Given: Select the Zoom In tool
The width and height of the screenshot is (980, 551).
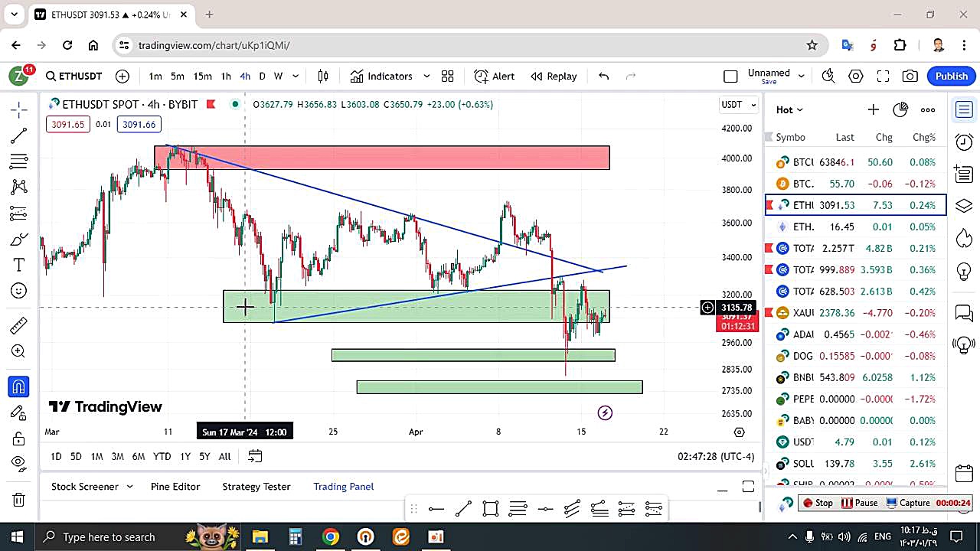Looking at the screenshot, I should point(19,352).
